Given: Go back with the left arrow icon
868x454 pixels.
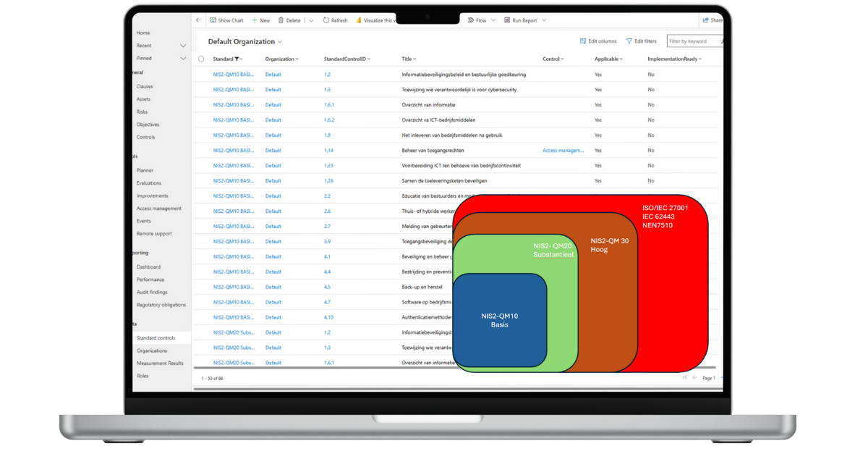Looking at the screenshot, I should point(199,20).
